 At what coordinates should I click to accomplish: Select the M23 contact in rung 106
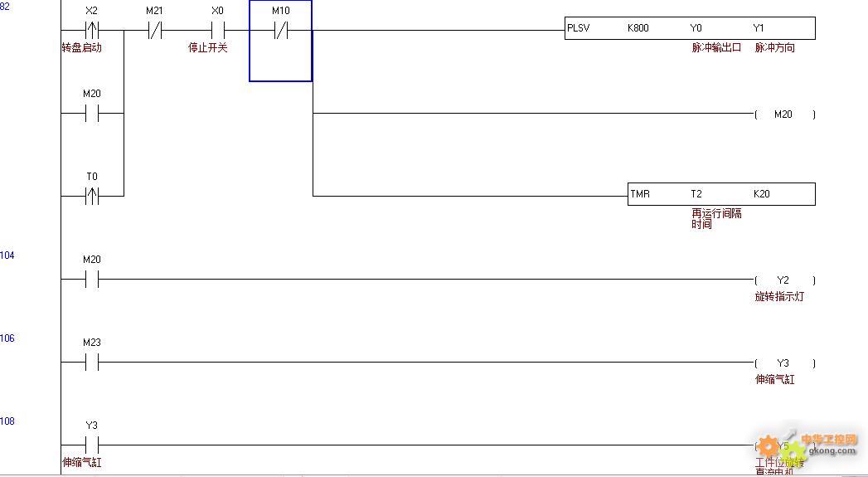pyautogui.click(x=92, y=363)
